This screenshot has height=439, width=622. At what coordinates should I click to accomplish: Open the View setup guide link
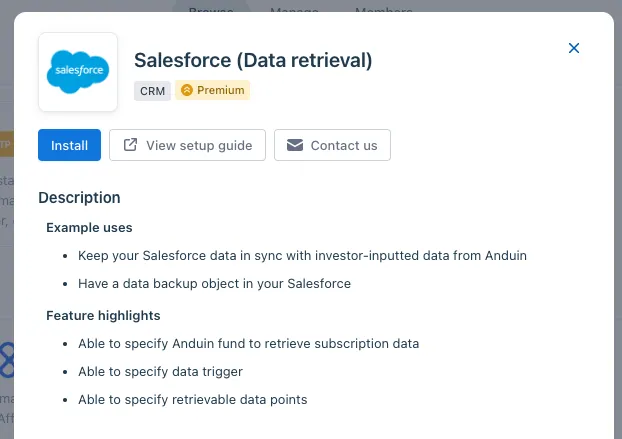(x=187, y=145)
